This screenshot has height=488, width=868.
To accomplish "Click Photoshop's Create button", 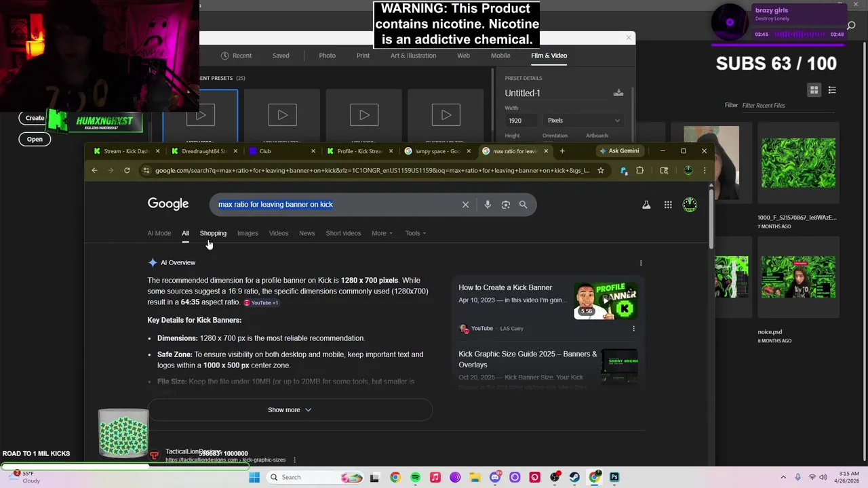I will (x=35, y=118).
